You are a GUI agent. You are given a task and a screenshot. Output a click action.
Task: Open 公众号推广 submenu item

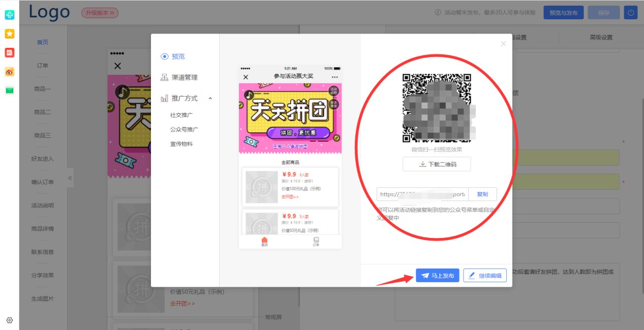(185, 129)
